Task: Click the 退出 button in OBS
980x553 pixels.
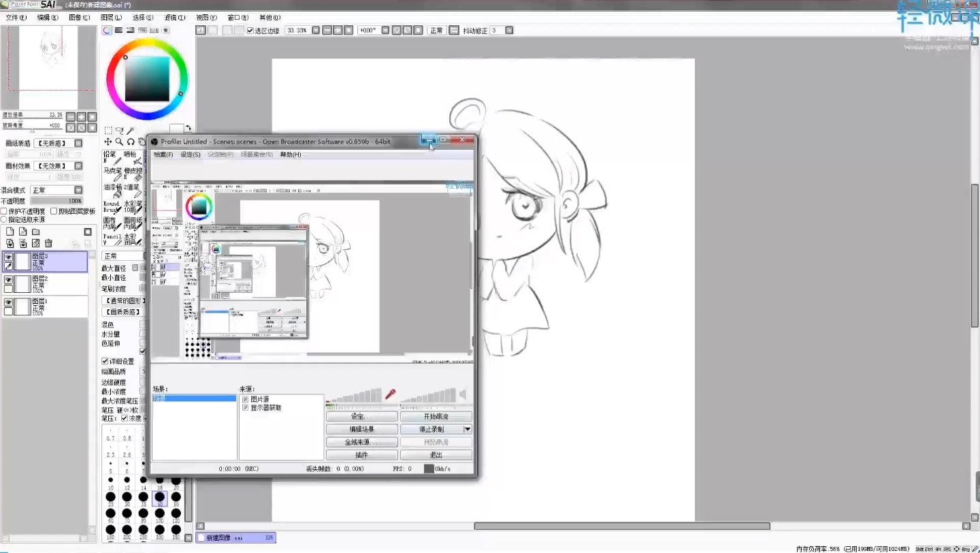Action: point(436,455)
